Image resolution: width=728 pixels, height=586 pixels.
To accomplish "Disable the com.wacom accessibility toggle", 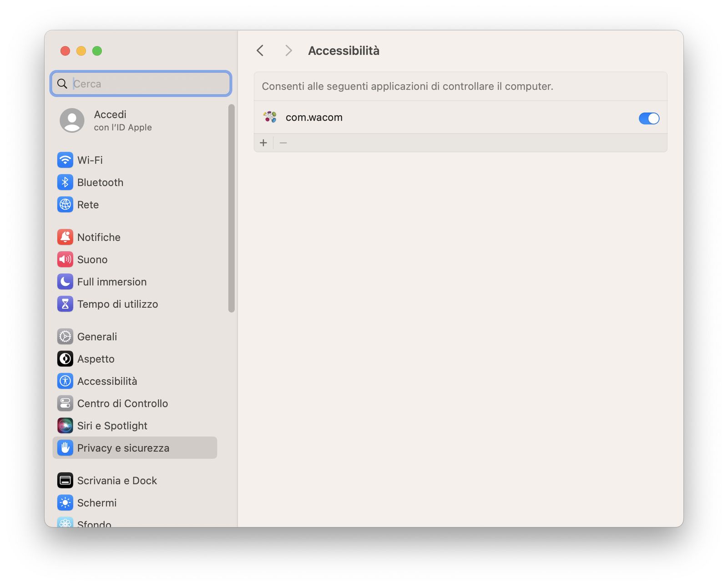I will (649, 118).
